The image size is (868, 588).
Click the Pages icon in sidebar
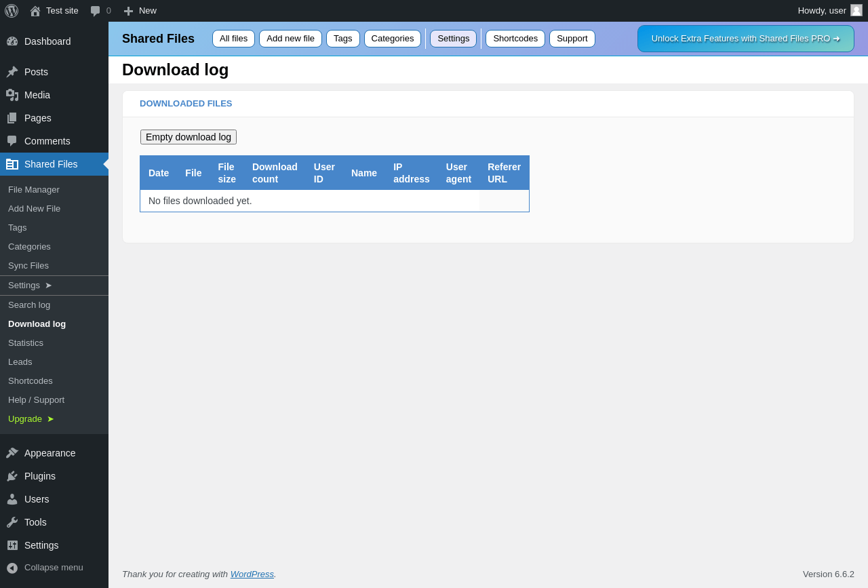pos(12,118)
